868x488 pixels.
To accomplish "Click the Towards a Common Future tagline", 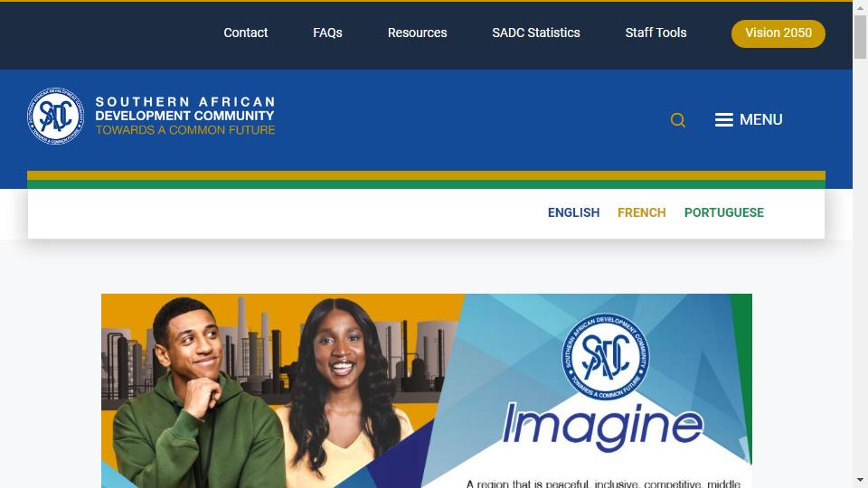I will point(184,130).
